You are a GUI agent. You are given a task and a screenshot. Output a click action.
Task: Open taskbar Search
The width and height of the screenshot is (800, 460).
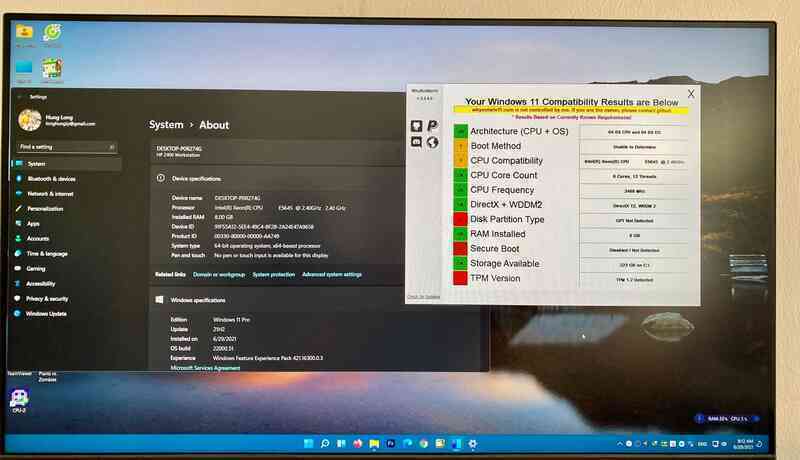[325, 444]
